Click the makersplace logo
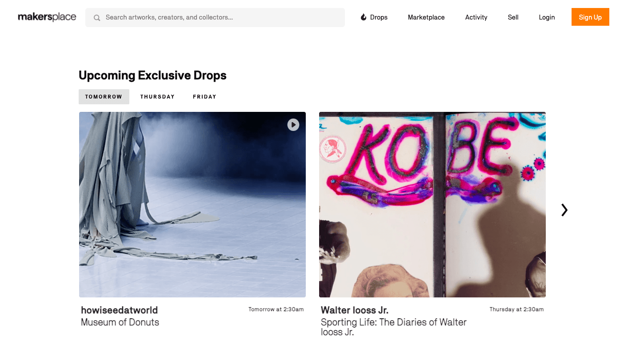 pos(47,17)
